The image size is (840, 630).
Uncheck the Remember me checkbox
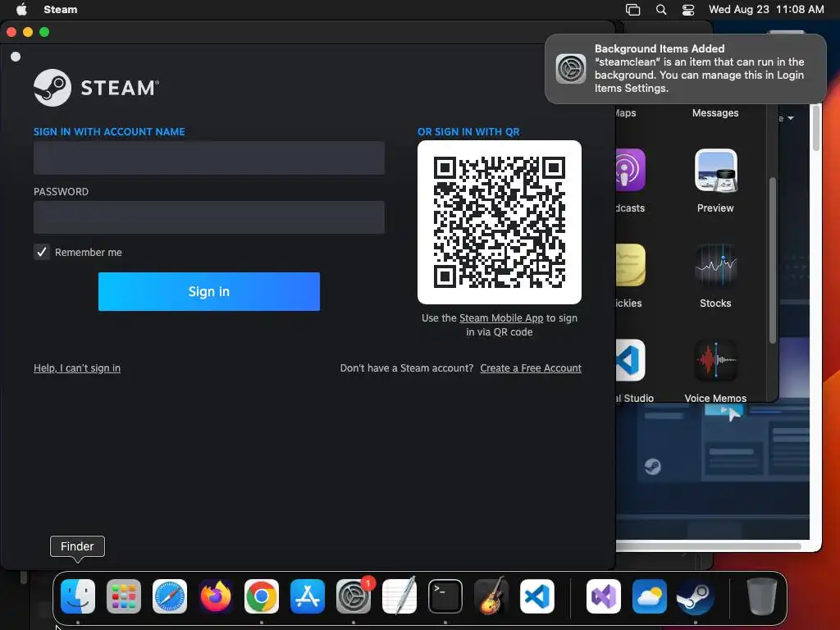coord(42,252)
